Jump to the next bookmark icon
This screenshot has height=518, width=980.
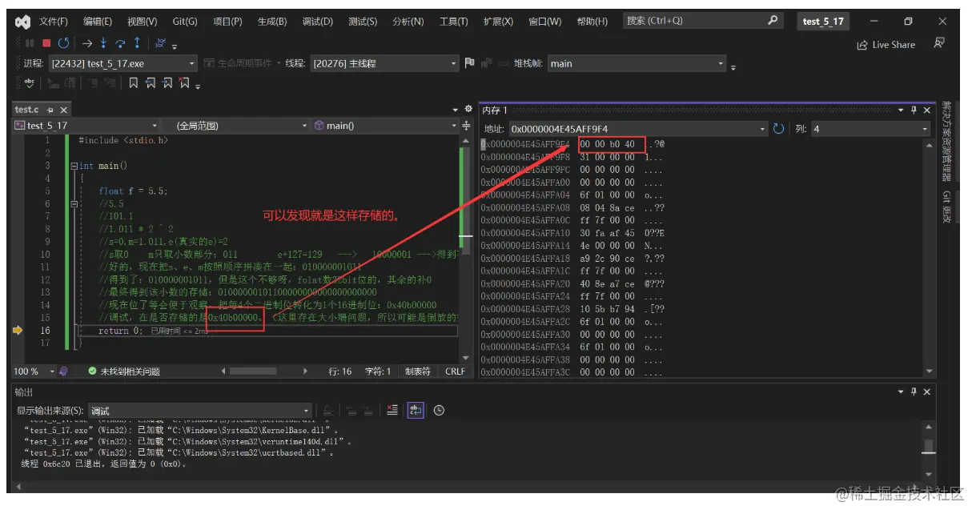167,82
